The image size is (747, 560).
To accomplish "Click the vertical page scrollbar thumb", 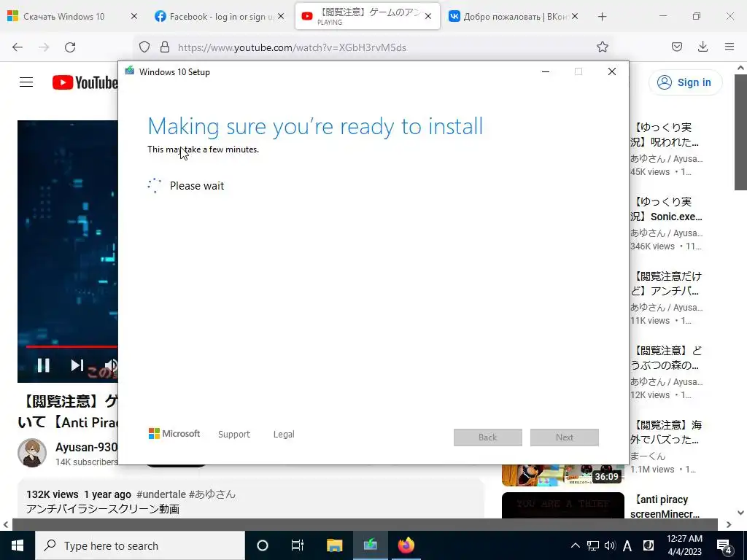I will pos(740,131).
